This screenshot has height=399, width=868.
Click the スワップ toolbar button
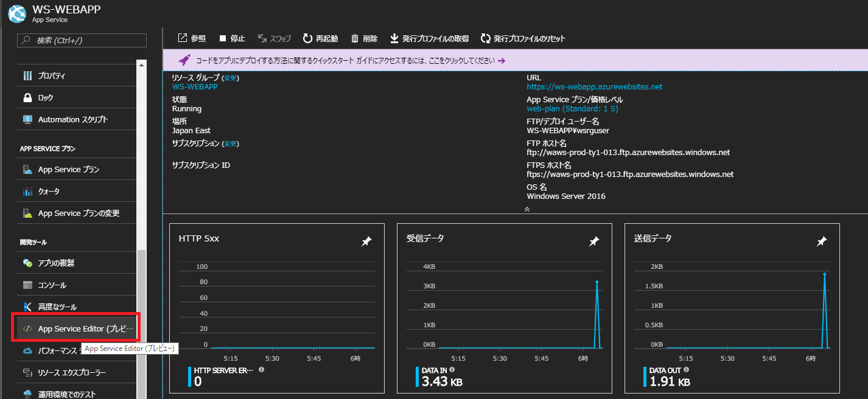(x=275, y=38)
